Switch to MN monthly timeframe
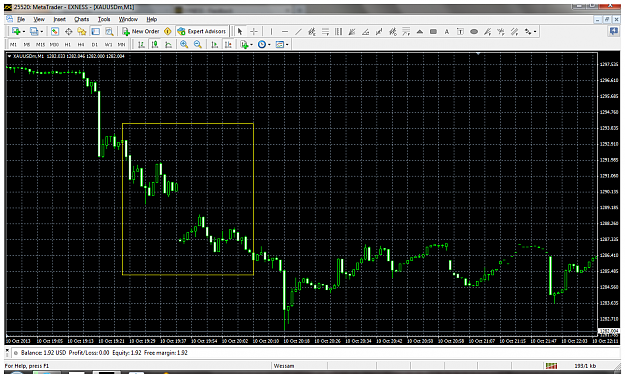The image size is (625, 374). [x=122, y=45]
